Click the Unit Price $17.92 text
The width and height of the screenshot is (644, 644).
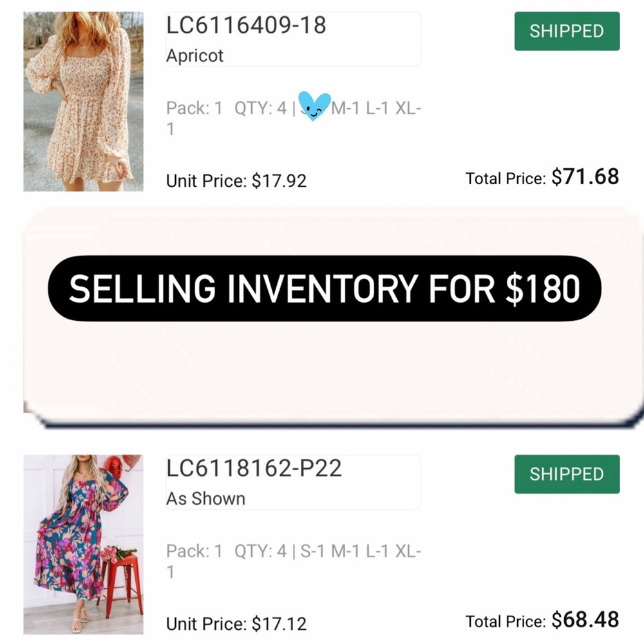tap(236, 181)
